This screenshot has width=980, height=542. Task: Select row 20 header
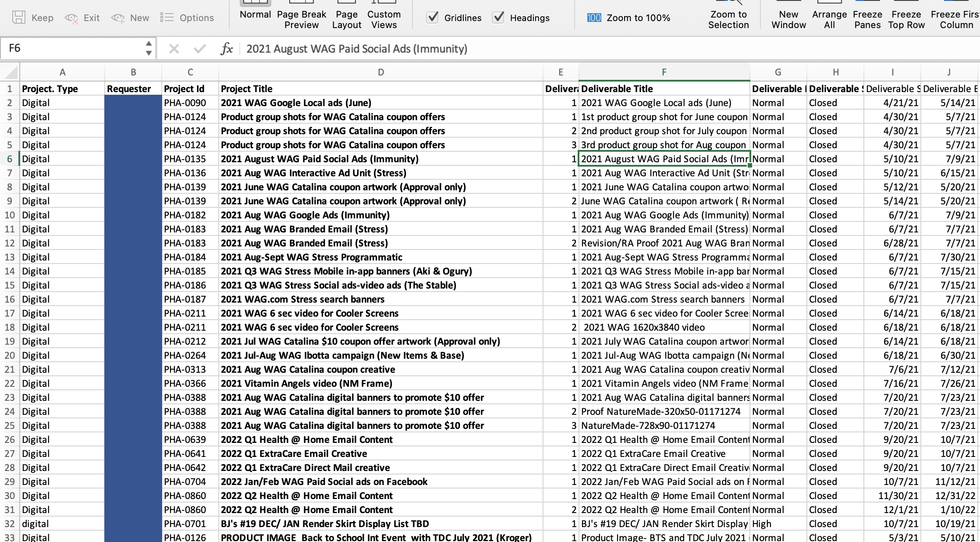point(10,355)
